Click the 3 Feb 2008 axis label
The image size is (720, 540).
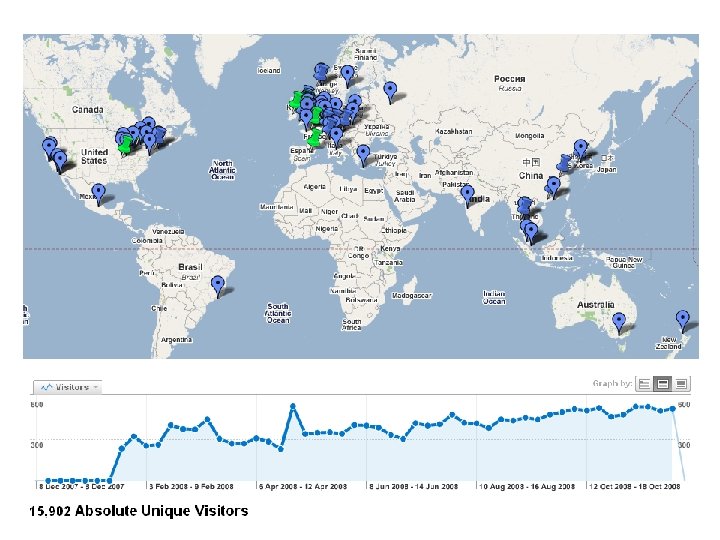click(x=191, y=486)
